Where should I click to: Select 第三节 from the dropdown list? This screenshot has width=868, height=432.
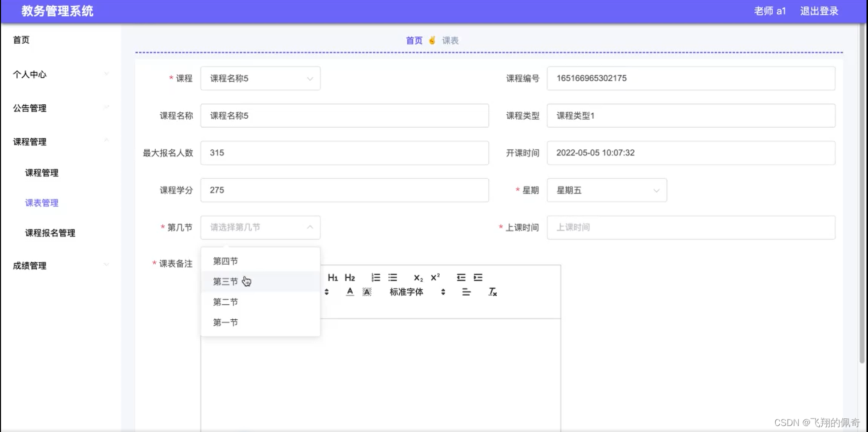(260, 282)
